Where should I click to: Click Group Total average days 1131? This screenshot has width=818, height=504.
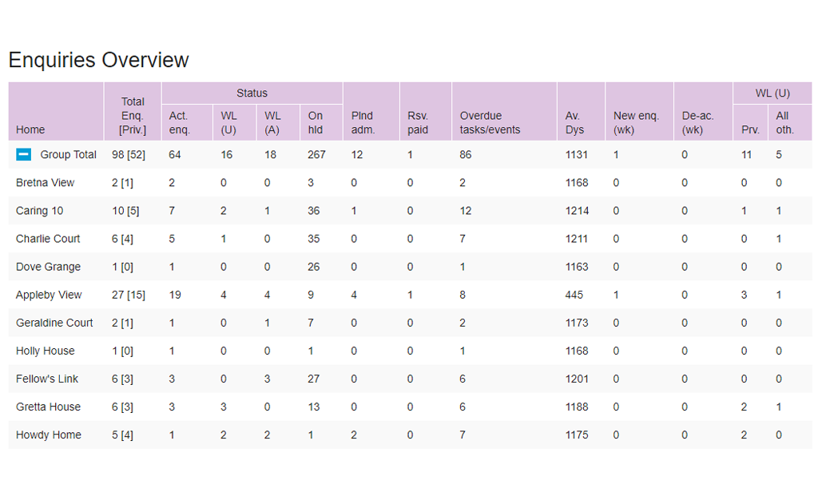tap(577, 154)
